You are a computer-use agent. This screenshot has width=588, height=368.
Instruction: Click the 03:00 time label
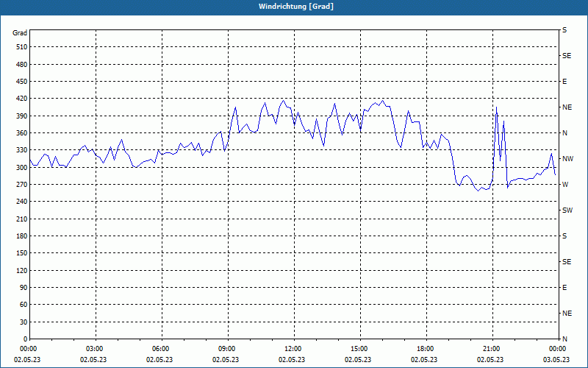coord(94,349)
